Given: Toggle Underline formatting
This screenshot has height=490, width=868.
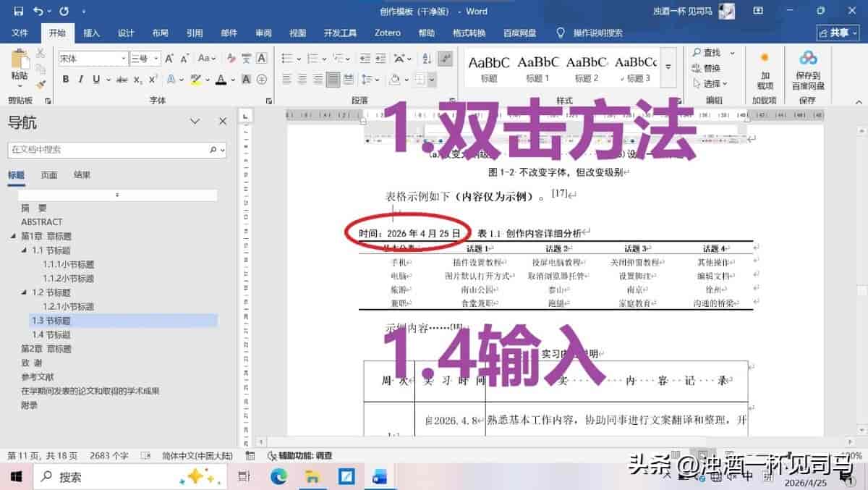Looking at the screenshot, I should pos(95,80).
